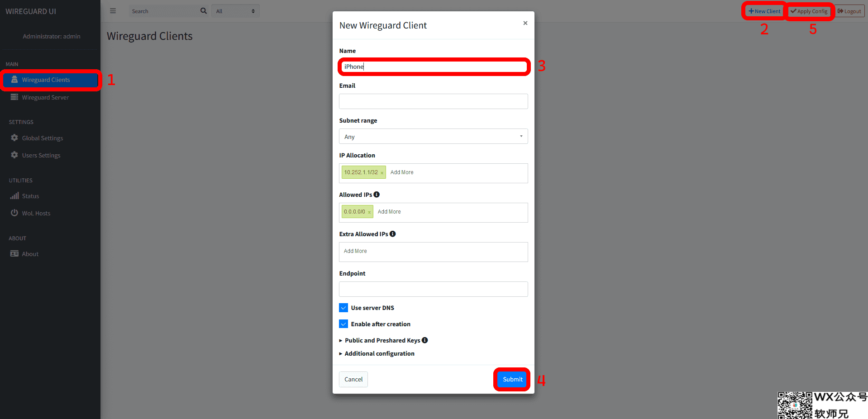This screenshot has width=868, height=419.
Task: Open WoL Hosts page
Action: click(x=50, y=213)
